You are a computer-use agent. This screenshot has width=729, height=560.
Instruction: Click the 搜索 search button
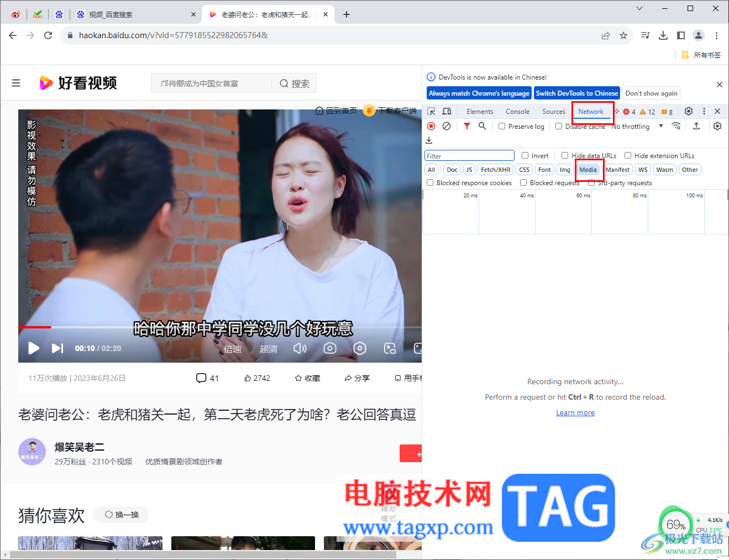point(294,83)
